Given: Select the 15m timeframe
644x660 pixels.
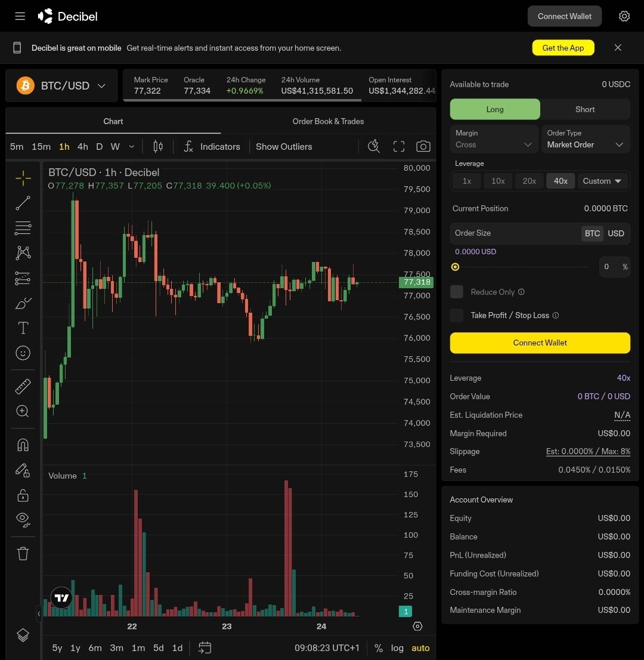Looking at the screenshot, I should tap(41, 146).
